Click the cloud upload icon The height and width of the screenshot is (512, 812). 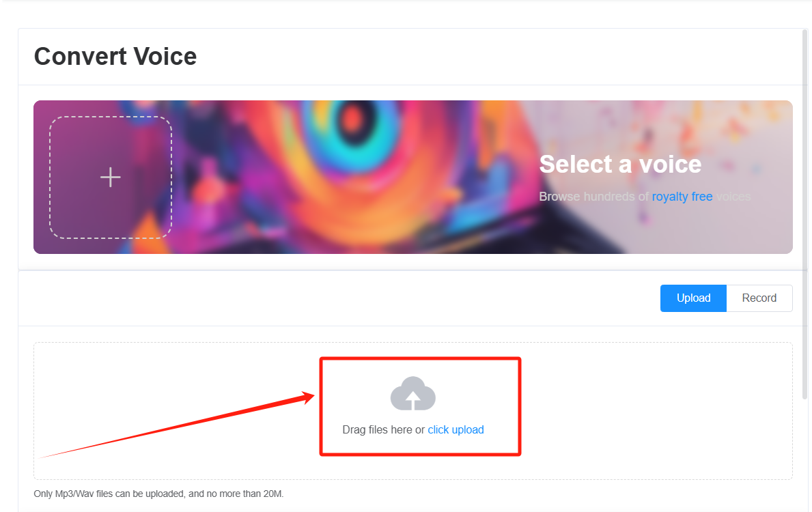coord(412,393)
